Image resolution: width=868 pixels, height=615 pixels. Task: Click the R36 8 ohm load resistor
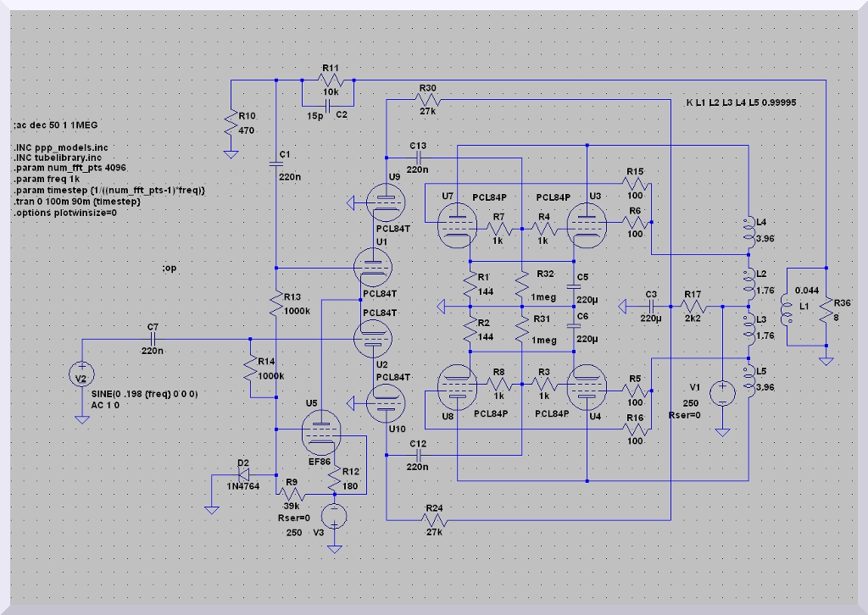[825, 311]
